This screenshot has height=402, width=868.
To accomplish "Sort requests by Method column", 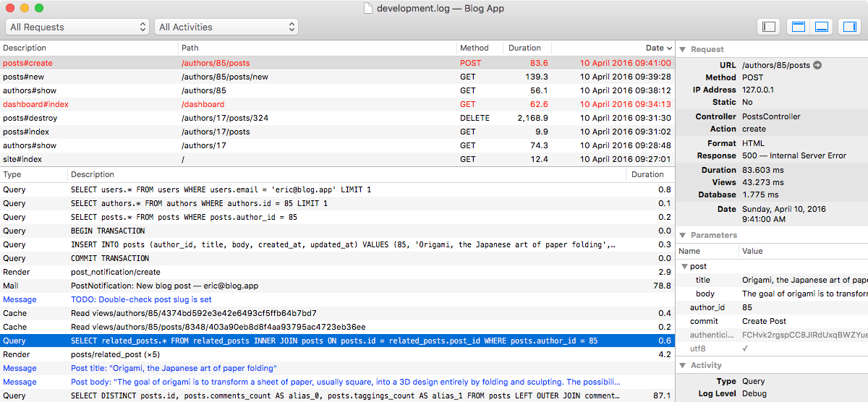I will 480,48.
